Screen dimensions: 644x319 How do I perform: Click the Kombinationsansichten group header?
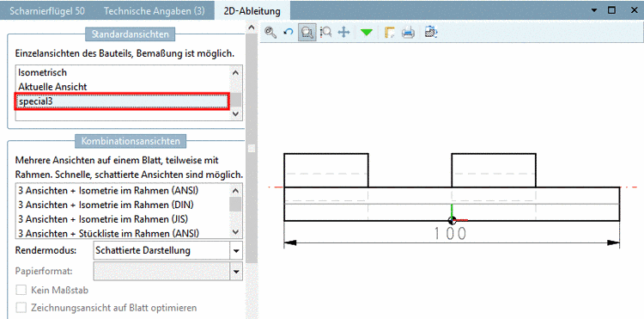(131, 141)
